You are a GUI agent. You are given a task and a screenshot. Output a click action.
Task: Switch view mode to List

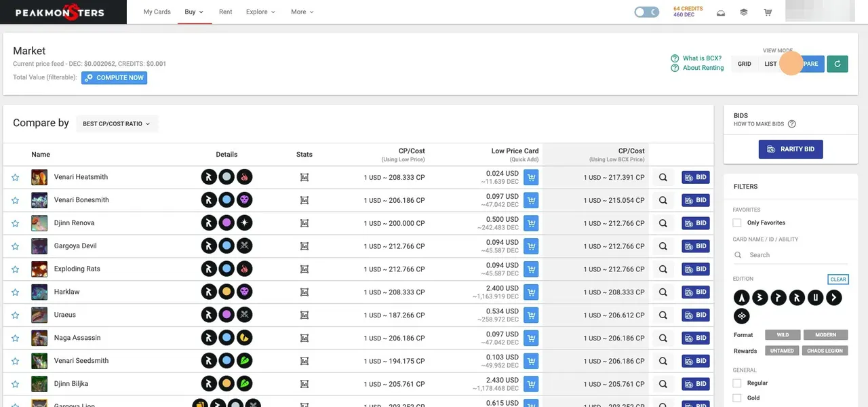click(x=770, y=64)
